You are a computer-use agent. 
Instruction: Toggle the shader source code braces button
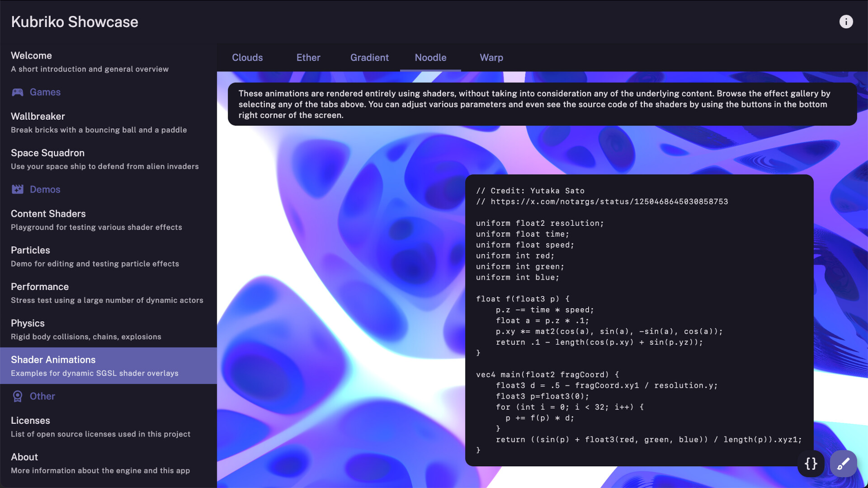point(811,464)
